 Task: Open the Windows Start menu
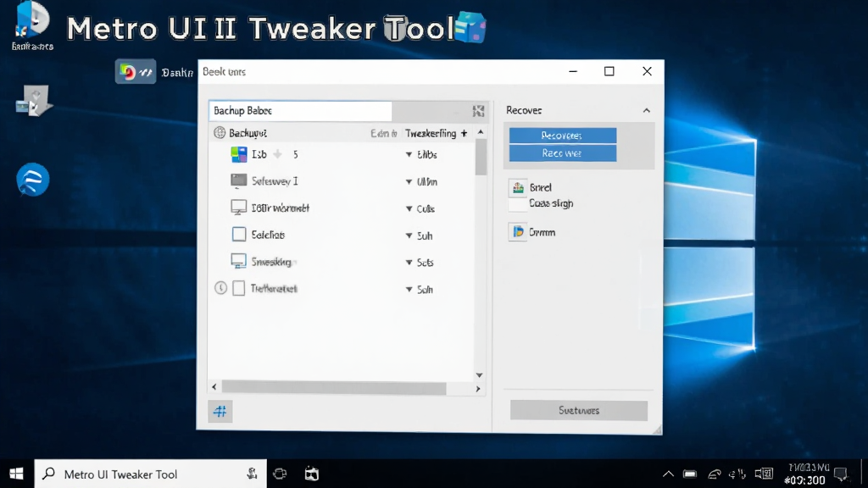17,474
